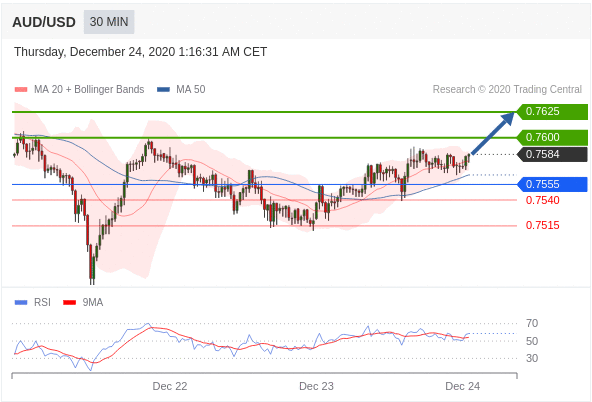592x402 pixels.
Task: Click the red 0.7515 support level label
Action: (x=543, y=225)
